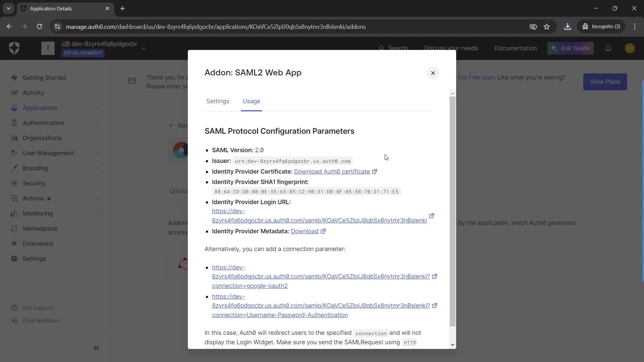Click external icon next to Metadata Download
Viewport: 644px width, 362px height.
coord(323,231)
